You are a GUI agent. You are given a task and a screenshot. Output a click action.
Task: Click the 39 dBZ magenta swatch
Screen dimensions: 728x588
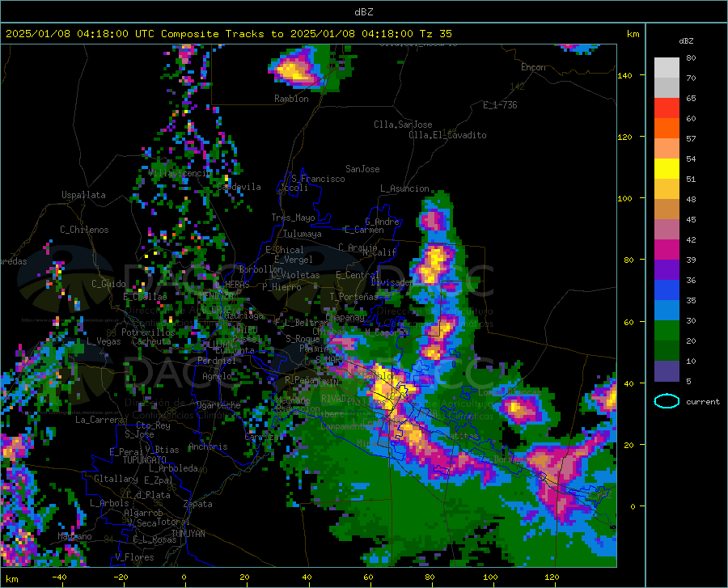[667, 250]
